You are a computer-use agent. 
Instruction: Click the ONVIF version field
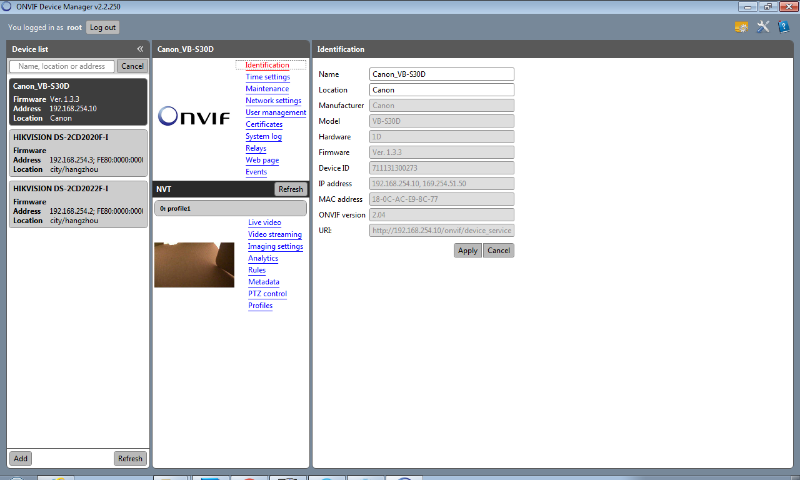point(442,215)
